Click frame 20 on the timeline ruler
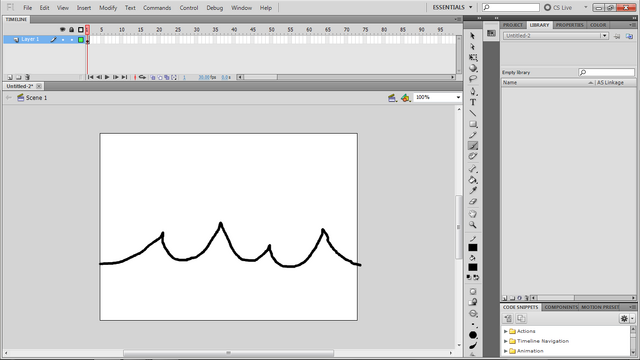Image resolution: width=640 pixels, height=360 pixels. [159, 30]
